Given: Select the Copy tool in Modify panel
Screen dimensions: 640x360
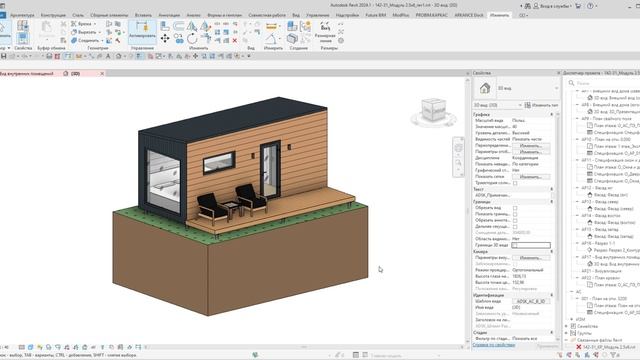Looking at the screenshot, I should click(178, 39).
